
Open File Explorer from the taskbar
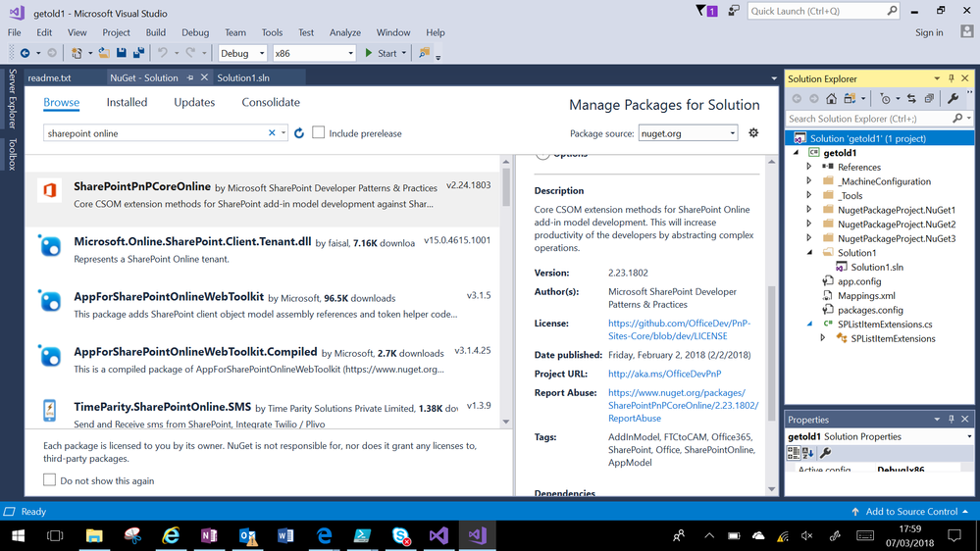[94, 535]
